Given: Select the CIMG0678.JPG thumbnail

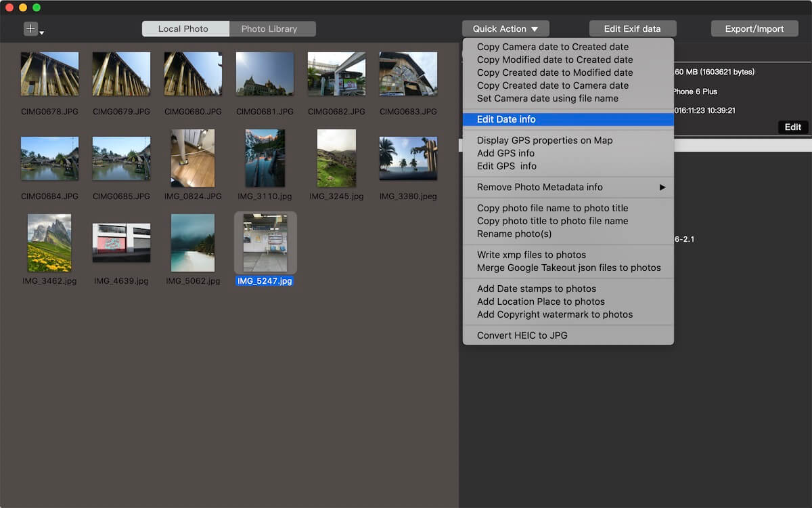Looking at the screenshot, I should coord(49,74).
